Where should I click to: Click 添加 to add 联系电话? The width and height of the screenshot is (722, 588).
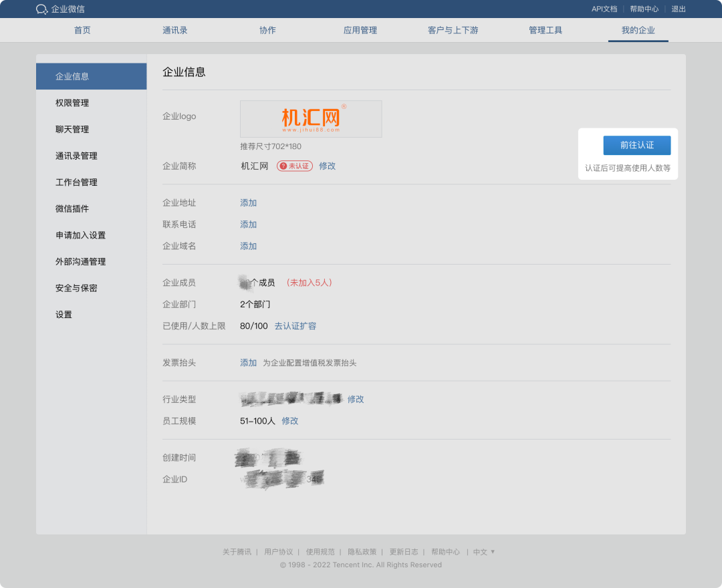[x=247, y=225]
